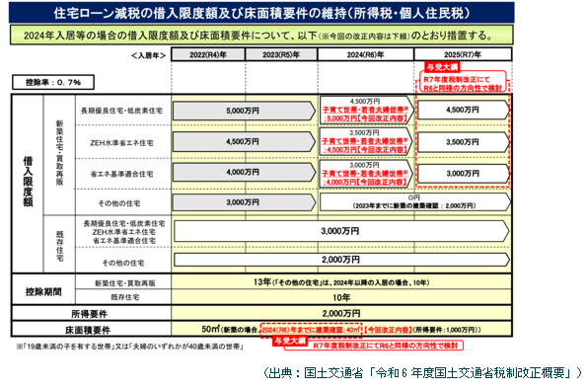Screen dimensions: 588x389
Task: Click the 2023(R5)年 column header
Action: (281, 54)
